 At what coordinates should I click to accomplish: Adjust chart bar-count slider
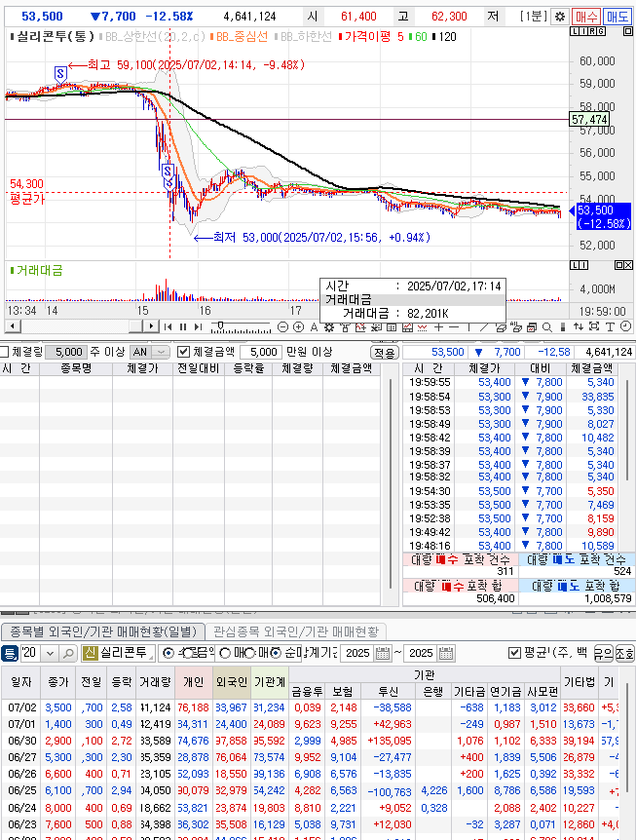pos(219,325)
